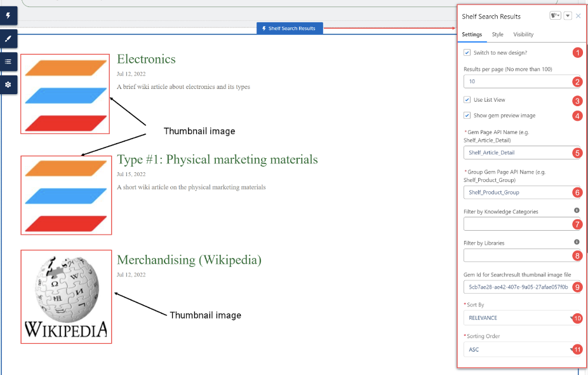Viewport: 588px width, 375px height.
Task: Click the Results per page input field
Action: click(x=521, y=81)
